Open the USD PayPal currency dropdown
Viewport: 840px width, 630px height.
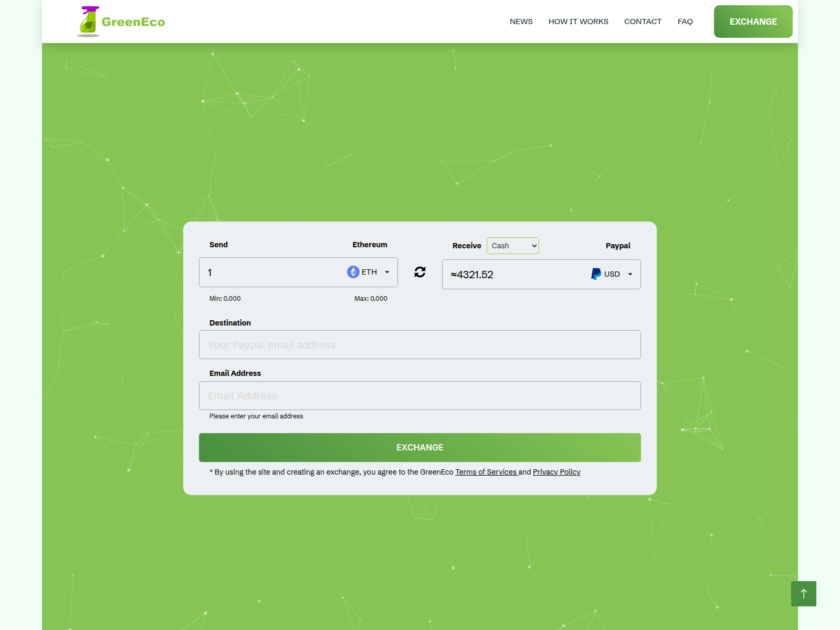click(612, 274)
